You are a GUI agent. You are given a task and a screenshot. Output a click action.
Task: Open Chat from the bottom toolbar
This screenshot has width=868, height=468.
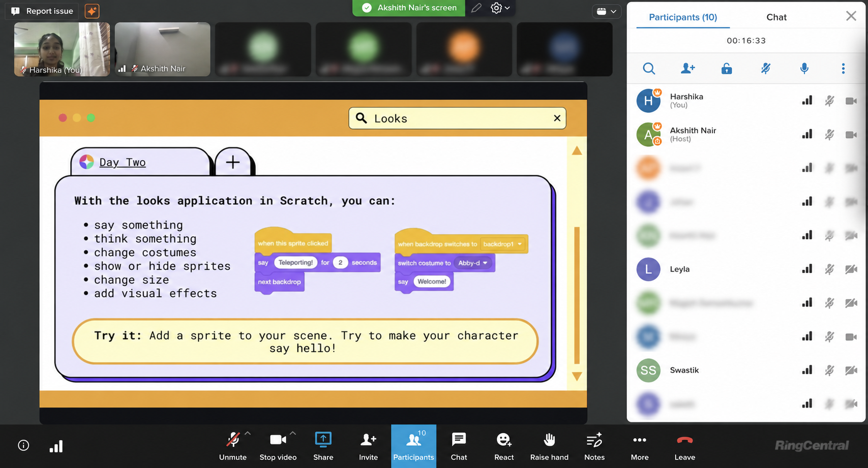459,446
